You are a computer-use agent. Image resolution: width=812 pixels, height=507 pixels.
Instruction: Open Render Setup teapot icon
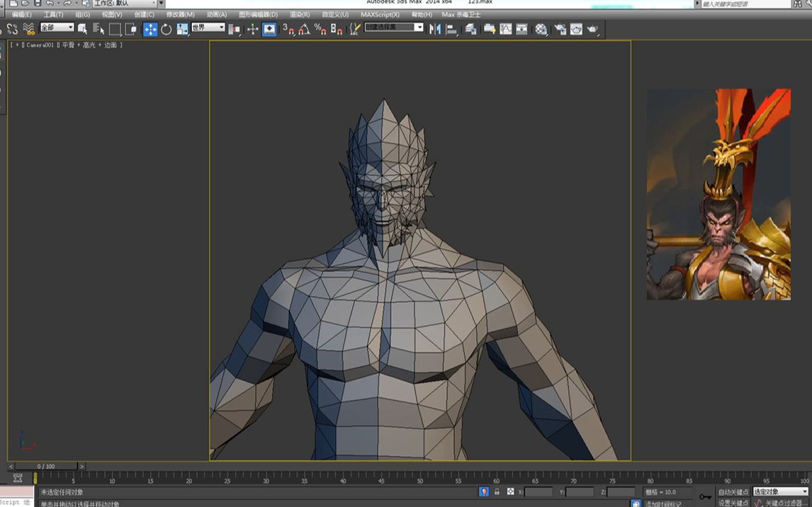pyautogui.click(x=560, y=29)
